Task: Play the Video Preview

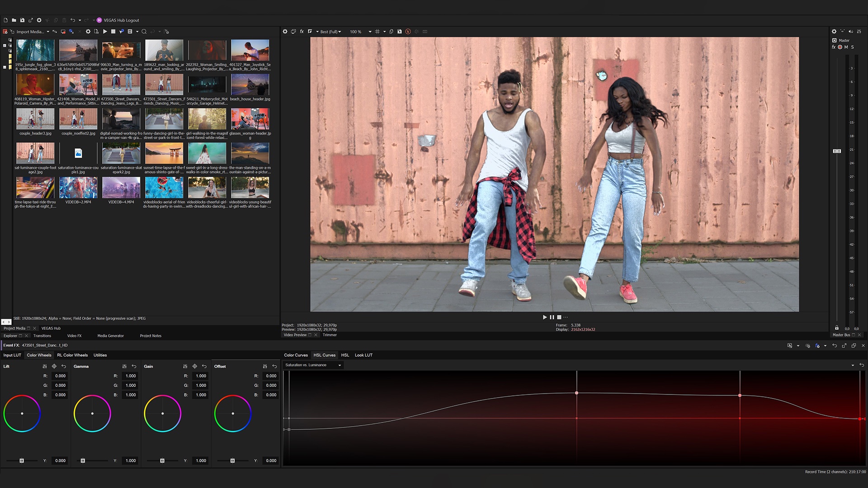Action: pyautogui.click(x=545, y=317)
